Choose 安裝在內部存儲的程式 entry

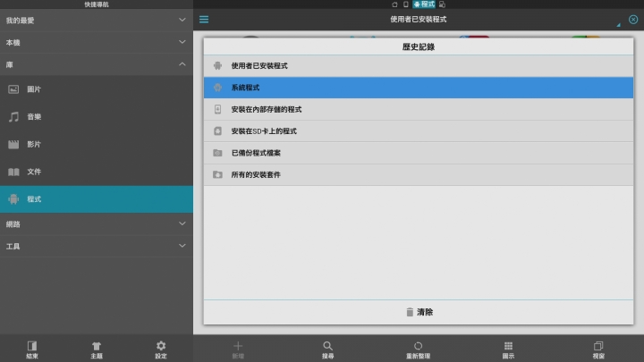click(x=418, y=109)
